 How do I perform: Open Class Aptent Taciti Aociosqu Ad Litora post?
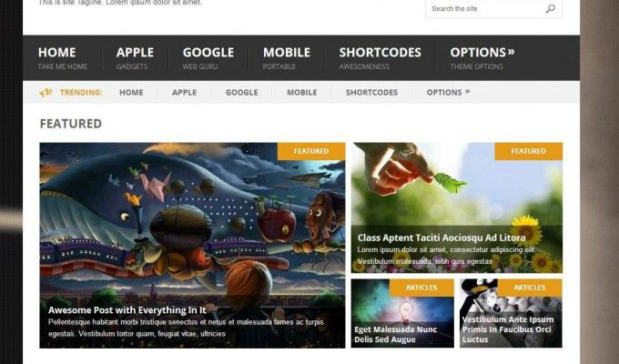pos(441,238)
